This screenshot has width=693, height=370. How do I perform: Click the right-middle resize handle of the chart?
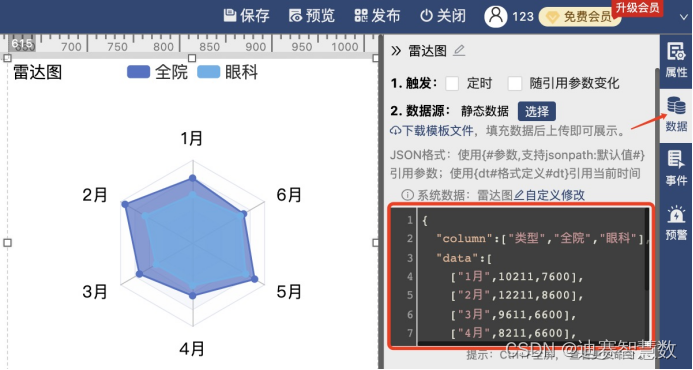[376, 243]
